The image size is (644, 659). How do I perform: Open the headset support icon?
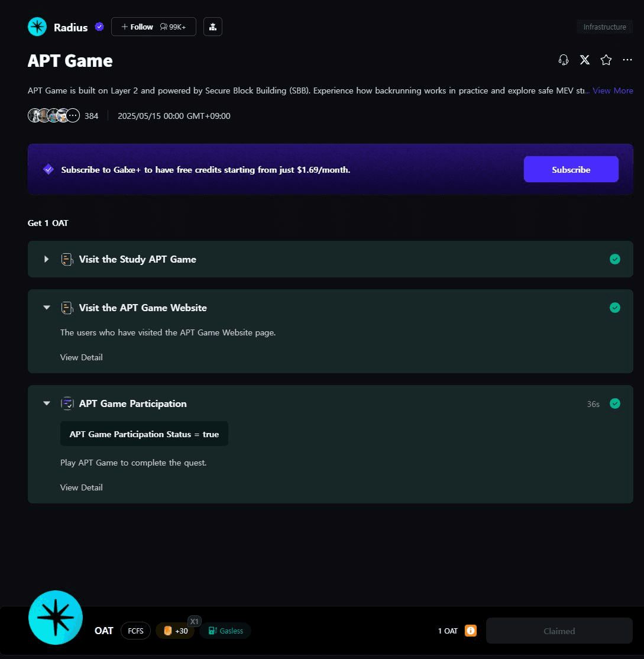tap(564, 60)
